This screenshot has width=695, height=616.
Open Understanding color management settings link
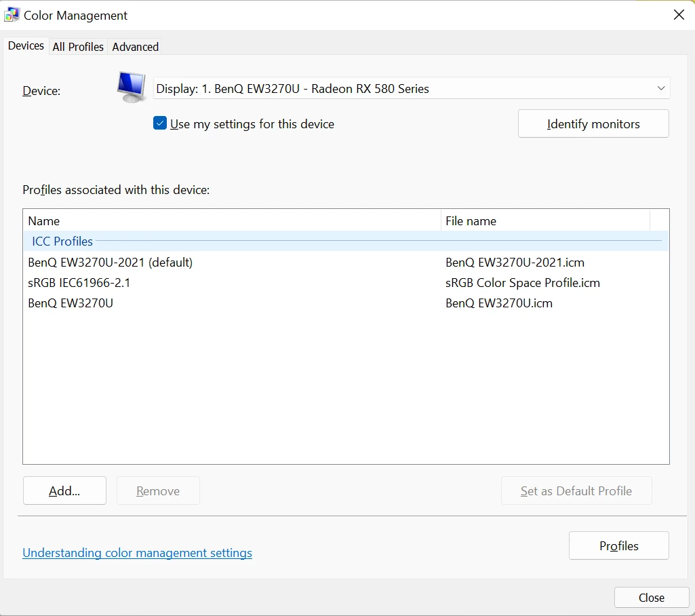click(138, 553)
